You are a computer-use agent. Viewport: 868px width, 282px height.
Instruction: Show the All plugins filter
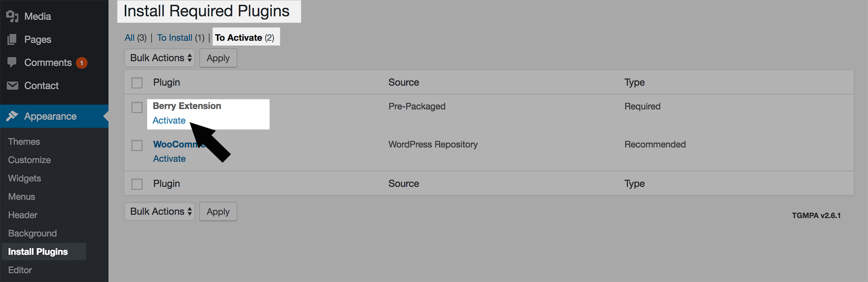pyautogui.click(x=129, y=38)
